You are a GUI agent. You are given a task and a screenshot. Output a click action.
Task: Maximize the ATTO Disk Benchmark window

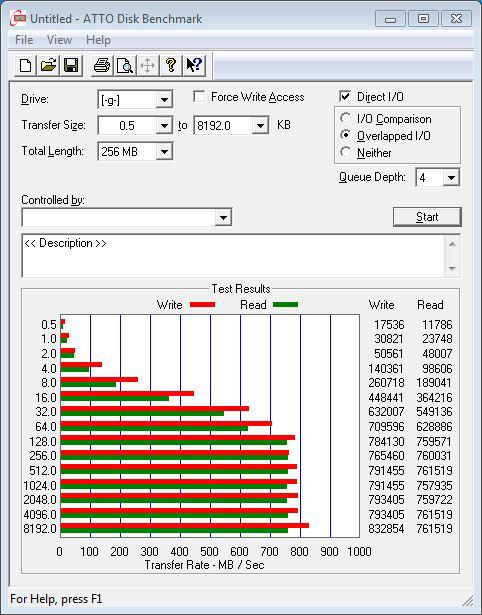coord(423,19)
